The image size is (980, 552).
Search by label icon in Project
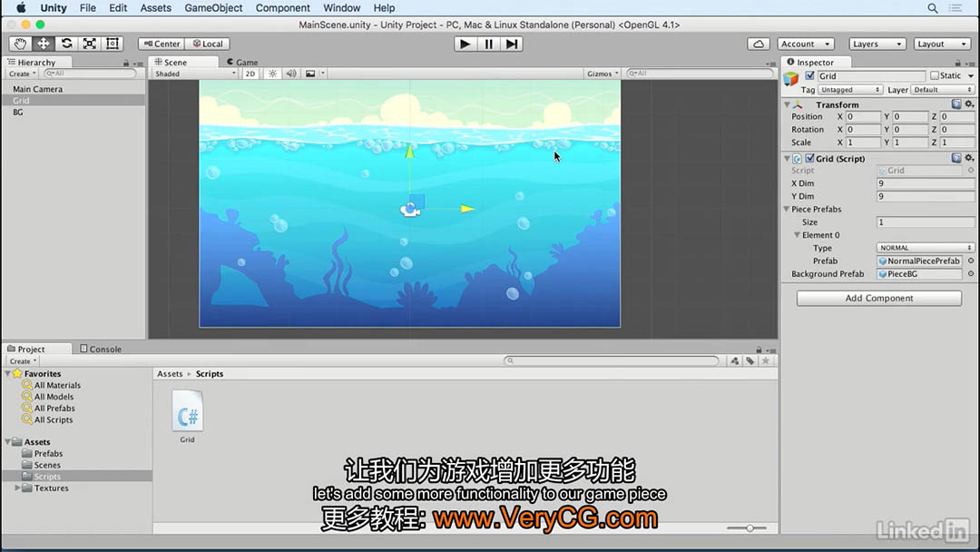point(750,360)
